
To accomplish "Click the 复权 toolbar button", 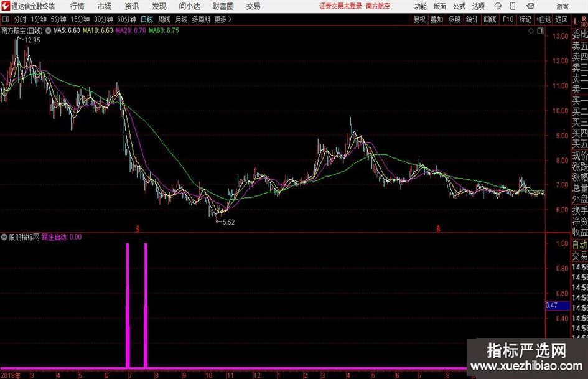I will point(419,19).
